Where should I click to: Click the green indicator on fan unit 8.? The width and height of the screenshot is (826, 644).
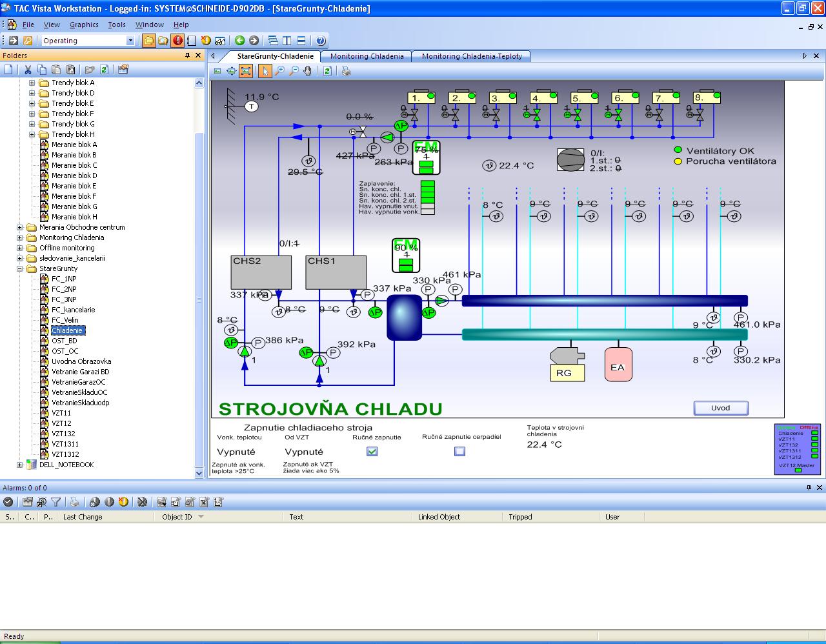point(716,96)
